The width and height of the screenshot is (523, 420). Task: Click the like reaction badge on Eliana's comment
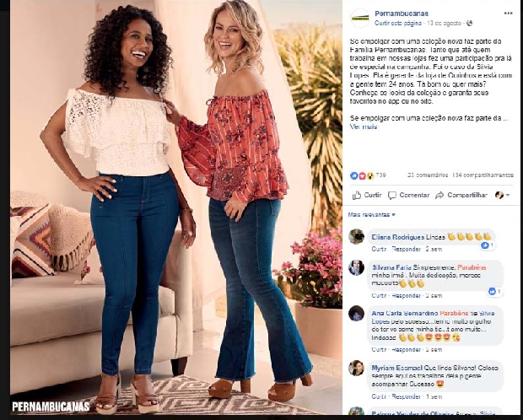coord(488,245)
